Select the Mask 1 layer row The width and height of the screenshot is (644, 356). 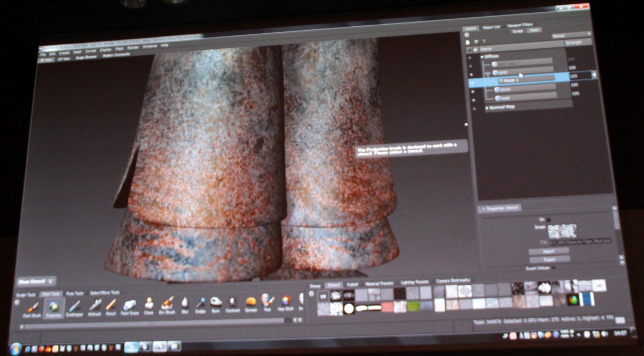coord(532,80)
